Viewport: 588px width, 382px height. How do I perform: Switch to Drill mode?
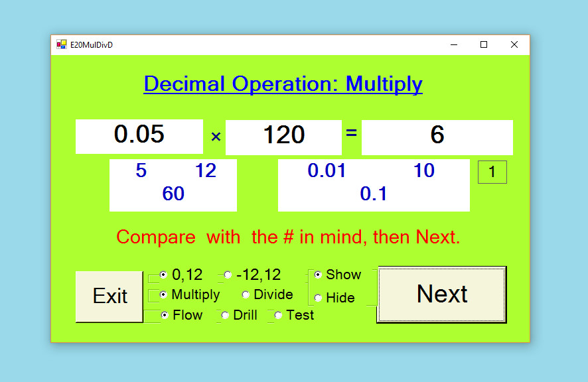click(x=225, y=315)
